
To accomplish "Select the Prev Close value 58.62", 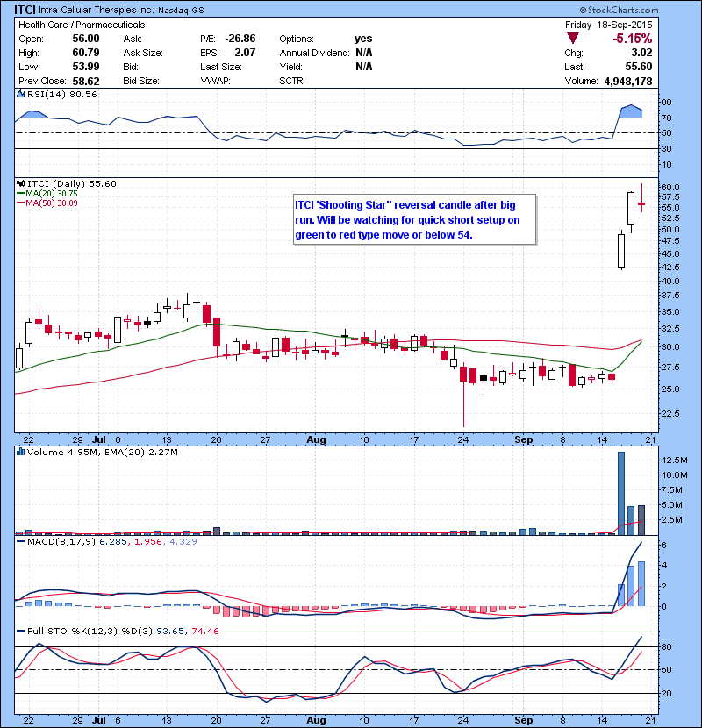I will [86, 81].
